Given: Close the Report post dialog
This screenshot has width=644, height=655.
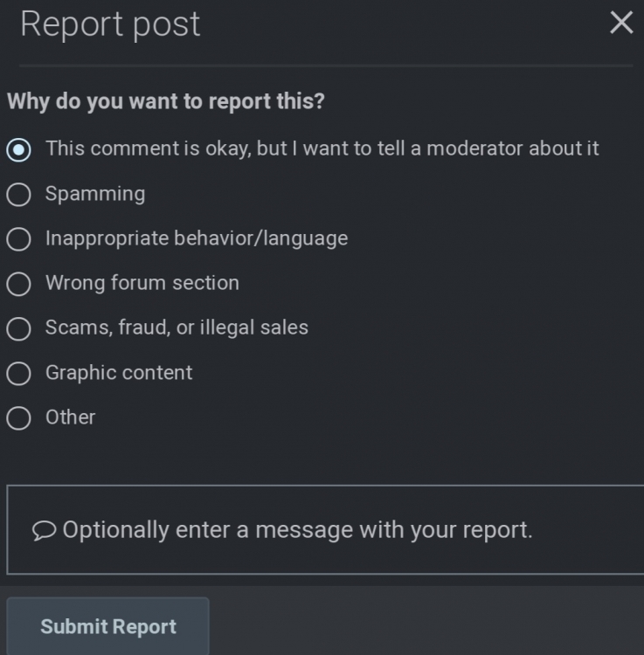Looking at the screenshot, I should coord(621,24).
